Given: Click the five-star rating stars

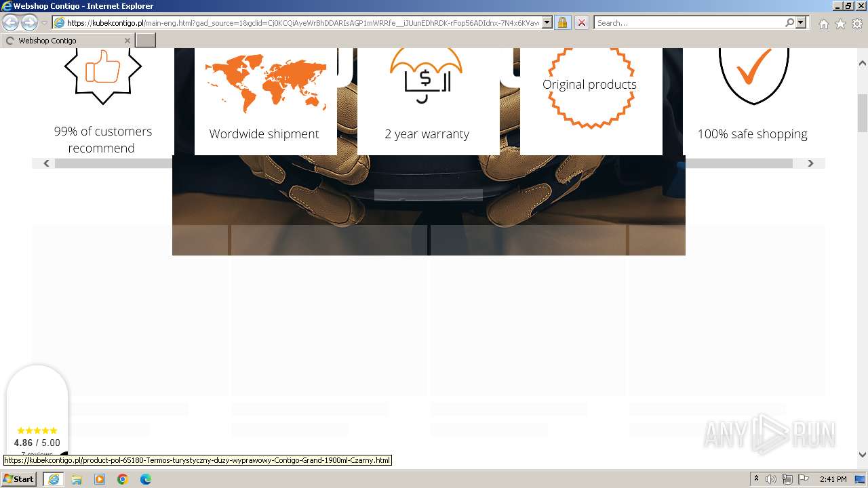Looking at the screenshot, I should [x=37, y=430].
